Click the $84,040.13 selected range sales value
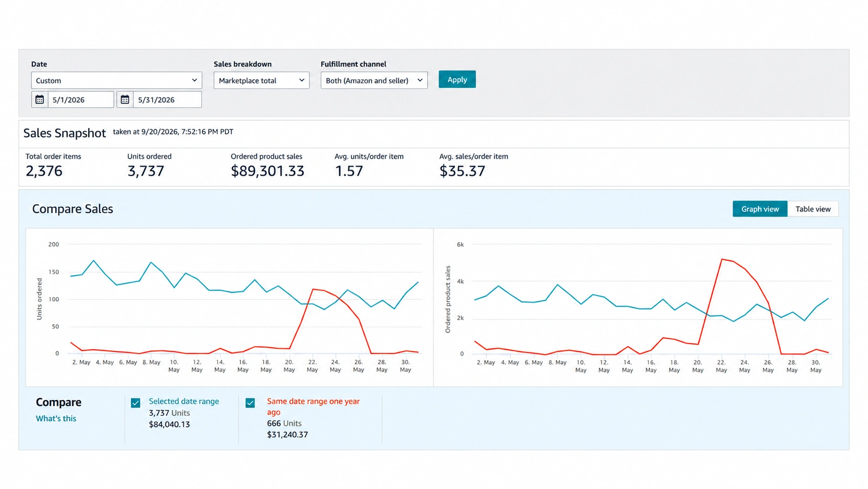 (169, 425)
